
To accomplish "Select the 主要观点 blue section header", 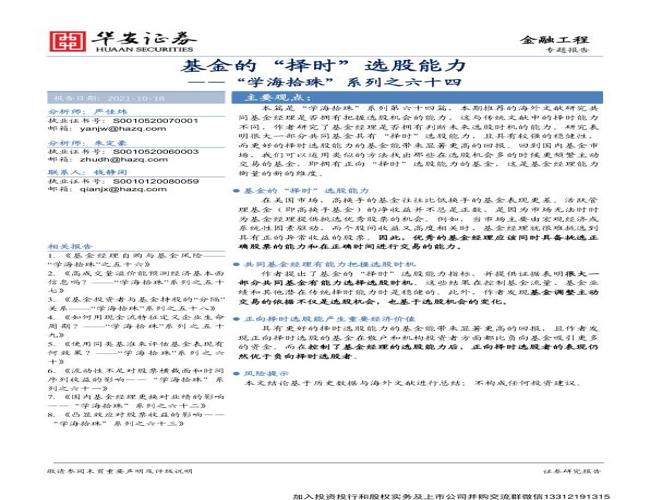I will (x=263, y=99).
